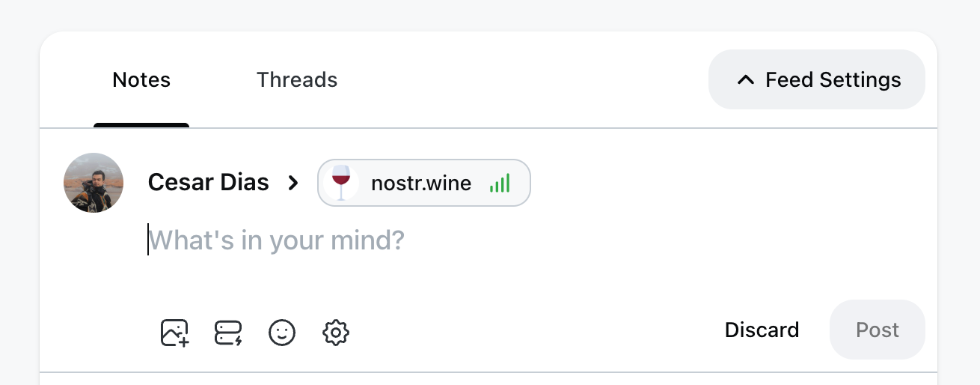
Task: Collapse the Feed Settings panel
Action: pos(817,79)
